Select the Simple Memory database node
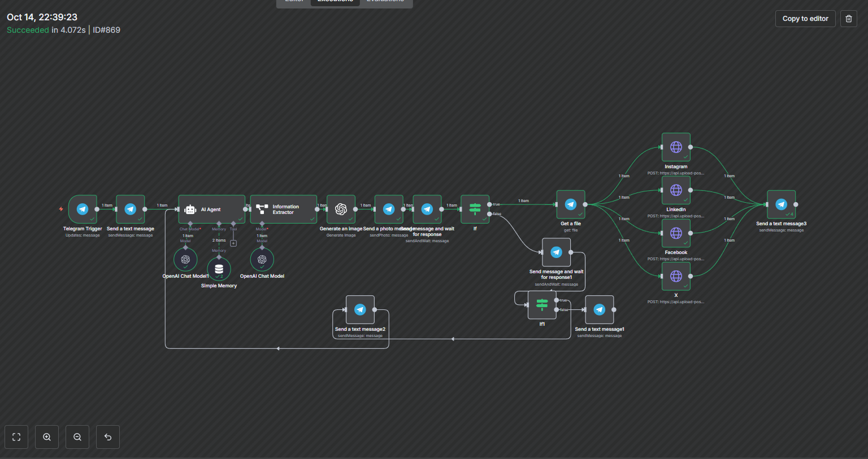Screen dimensions: 868x459 (219, 269)
